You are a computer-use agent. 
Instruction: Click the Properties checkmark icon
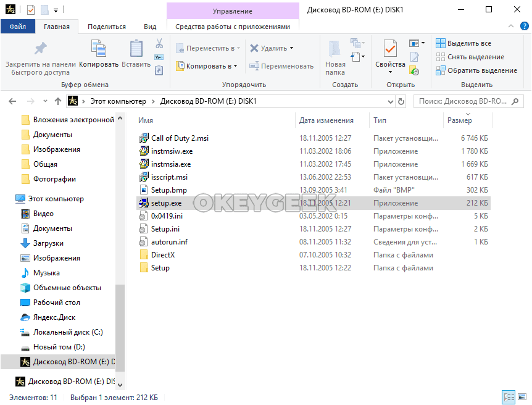pos(390,49)
